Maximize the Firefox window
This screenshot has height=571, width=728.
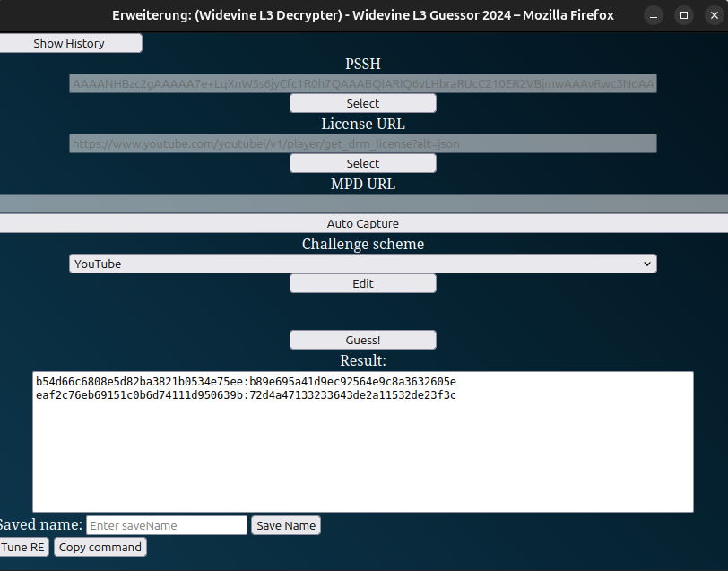coord(684,16)
